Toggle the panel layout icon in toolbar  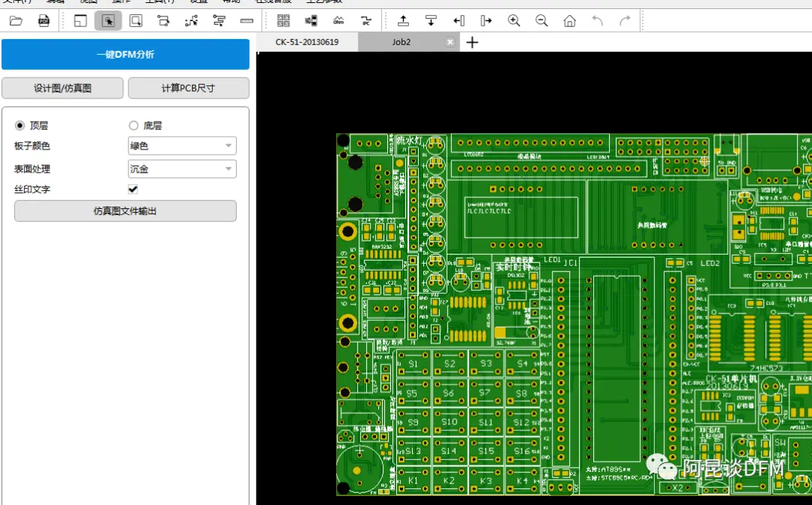80,21
